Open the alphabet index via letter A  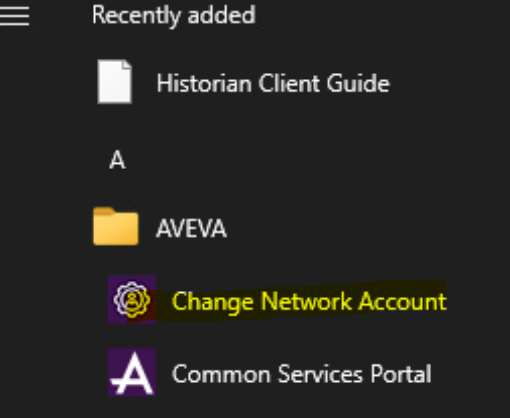tap(117, 160)
